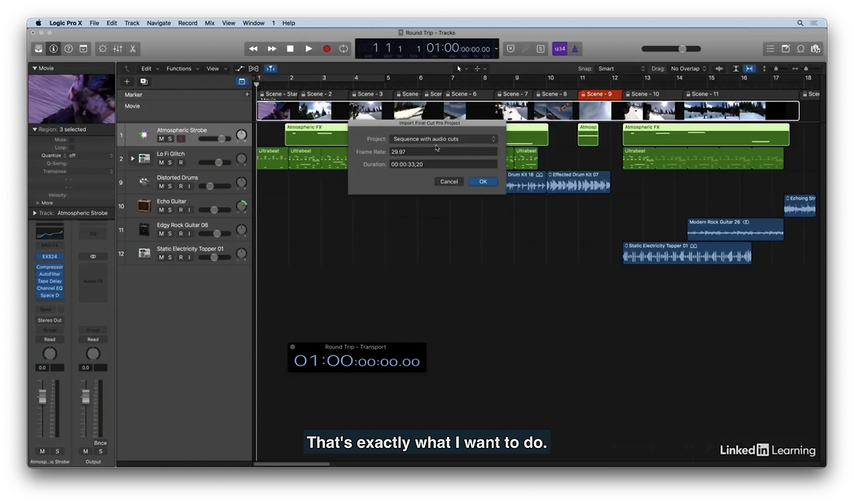Toggle the Waveform Zoom icon
Viewport: 854px width, 504px height.
[719, 69]
